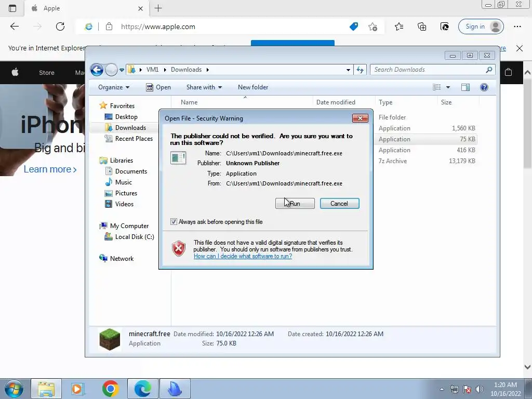Toggle the preview pane icon

(465, 87)
